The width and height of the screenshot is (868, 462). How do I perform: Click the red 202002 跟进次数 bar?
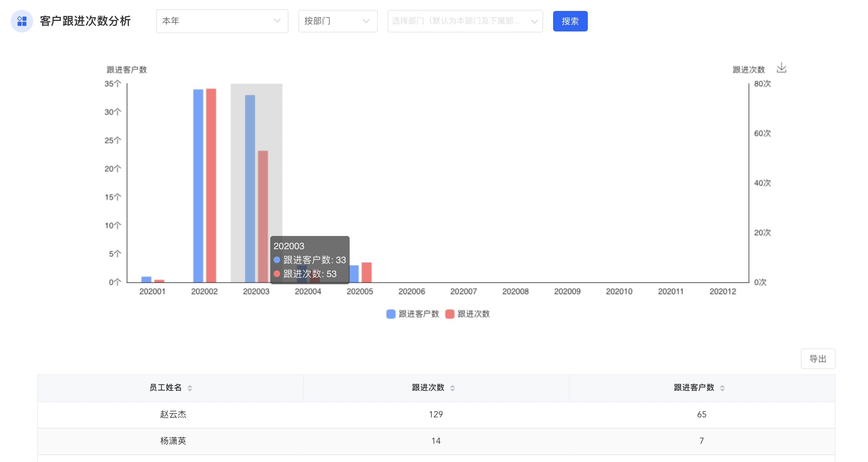click(x=211, y=185)
